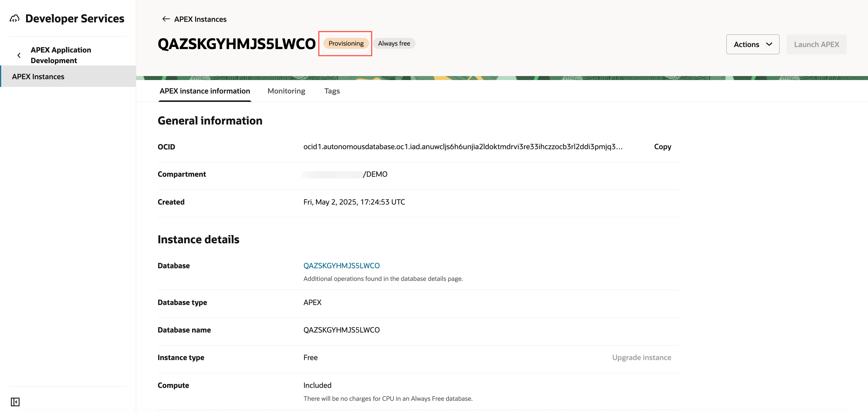Click the Actions dropdown chevron arrow
Screen dimensions: 868x412
pos(769,44)
